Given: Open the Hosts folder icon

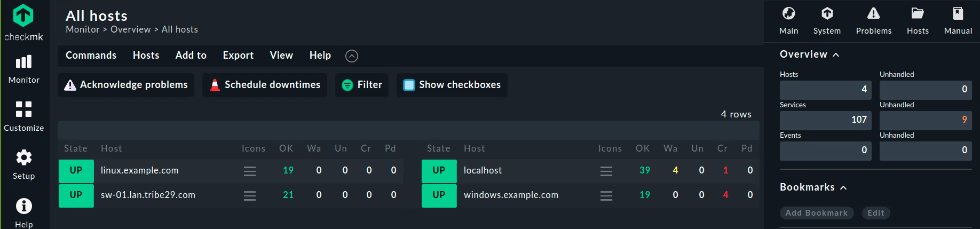Looking at the screenshot, I should click(918, 21).
